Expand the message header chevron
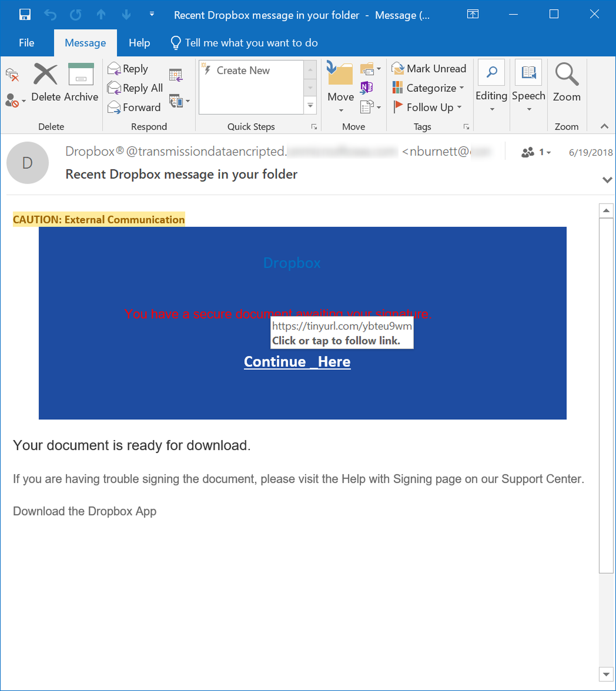This screenshot has width=616, height=691. click(607, 180)
